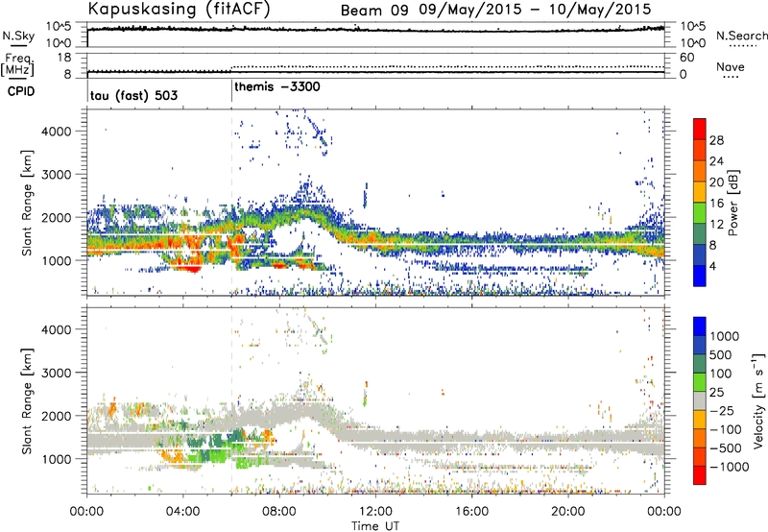Click the 'Beam 09' label in header
This screenshot has width=768, height=532.
point(374,11)
